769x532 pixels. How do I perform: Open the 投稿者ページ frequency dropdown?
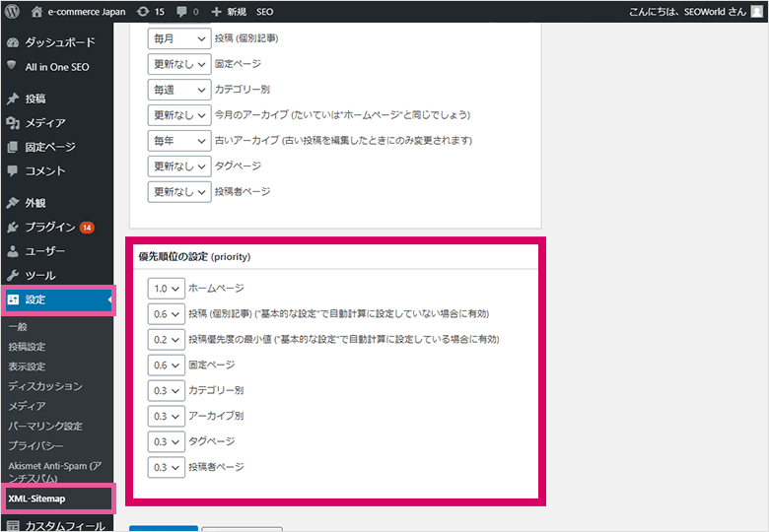pos(179,191)
